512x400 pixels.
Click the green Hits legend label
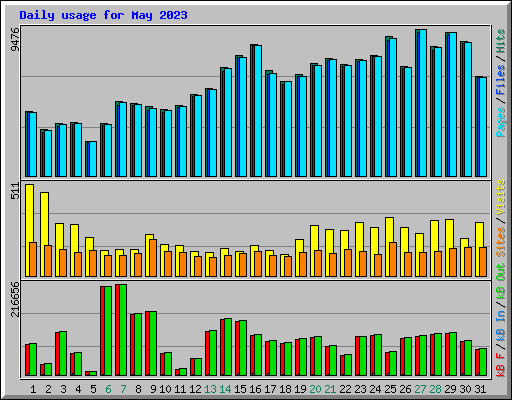(501, 41)
